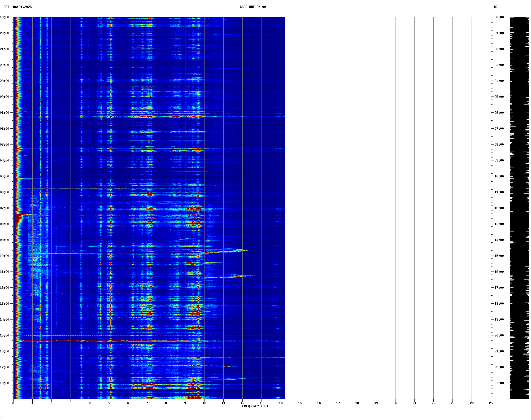This screenshot has height=420, width=531.
Task: Click the UTC header label
Action: click(494, 7)
